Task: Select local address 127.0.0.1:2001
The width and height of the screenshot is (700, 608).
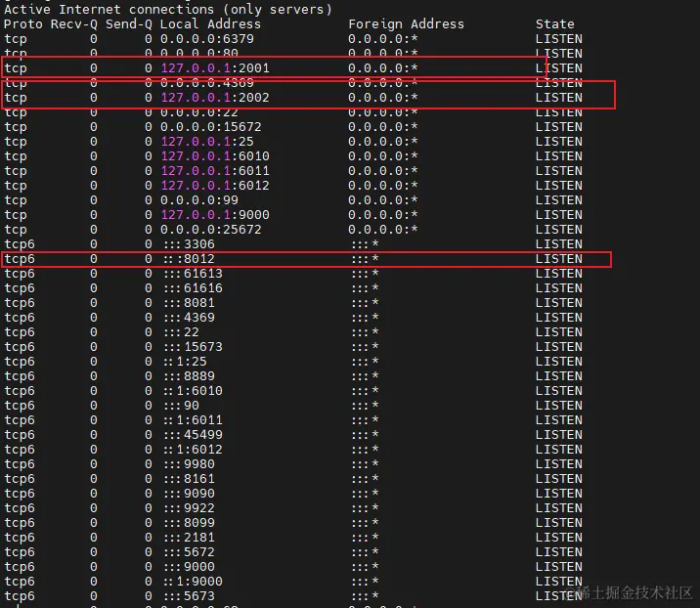Action: [x=215, y=68]
